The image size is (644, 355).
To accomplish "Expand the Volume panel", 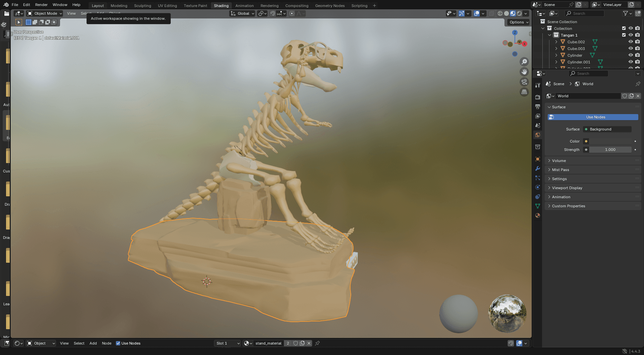I will coord(559,161).
